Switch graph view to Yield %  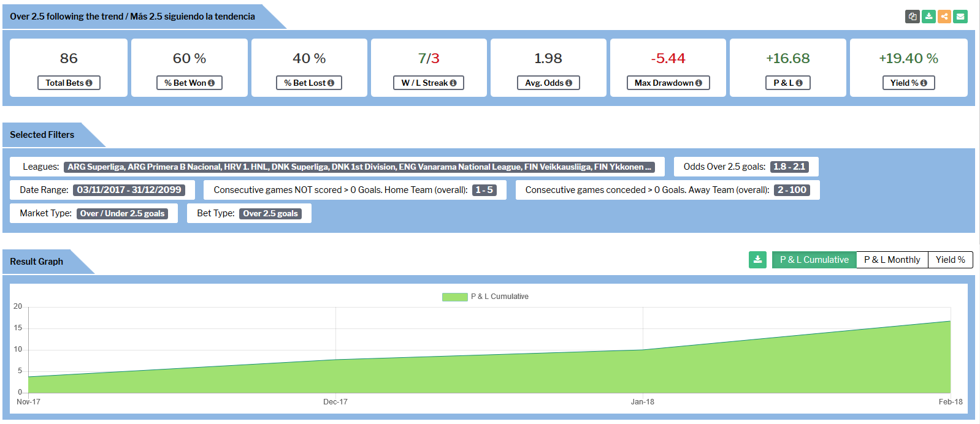950,260
